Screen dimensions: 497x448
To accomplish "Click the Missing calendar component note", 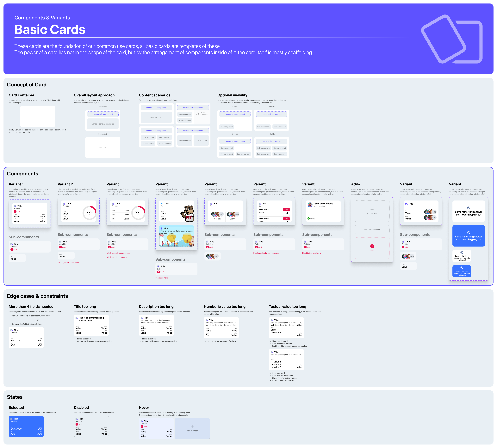I will coord(266,253).
